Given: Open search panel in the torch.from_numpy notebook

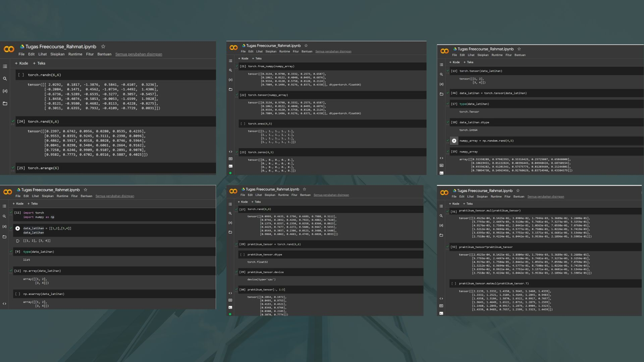Looking at the screenshot, I should [x=230, y=70].
